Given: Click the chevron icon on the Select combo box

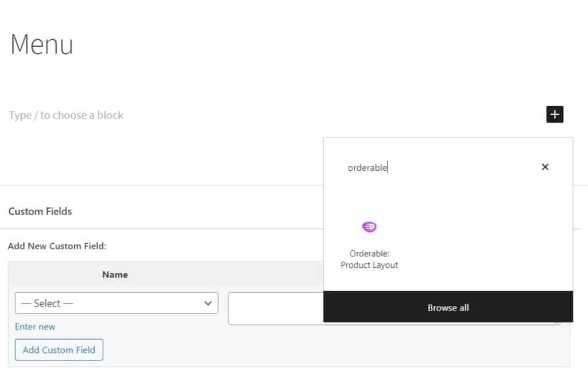Looking at the screenshot, I should tap(208, 303).
